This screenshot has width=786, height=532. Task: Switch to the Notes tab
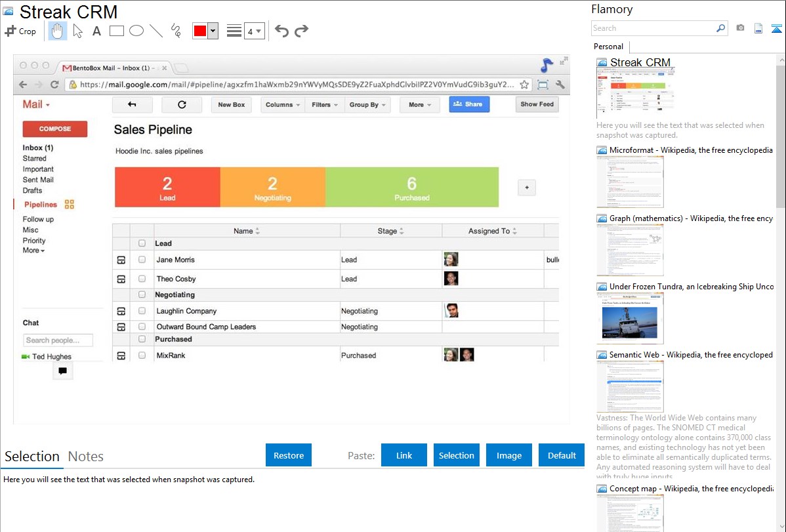click(86, 457)
